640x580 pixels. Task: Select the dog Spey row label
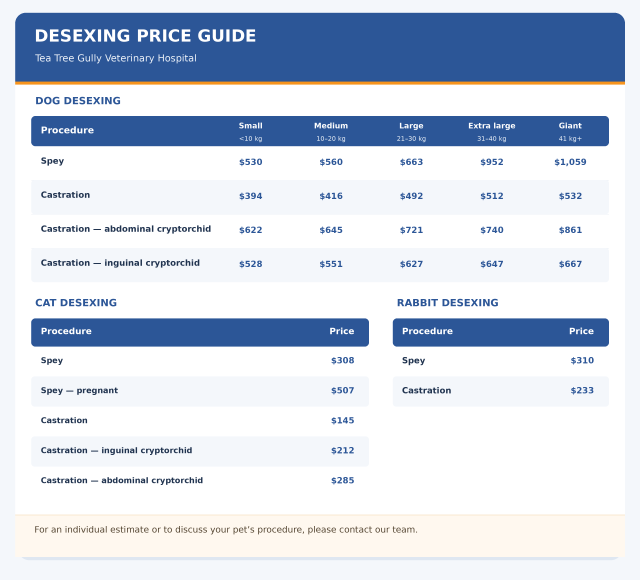[x=52, y=161]
